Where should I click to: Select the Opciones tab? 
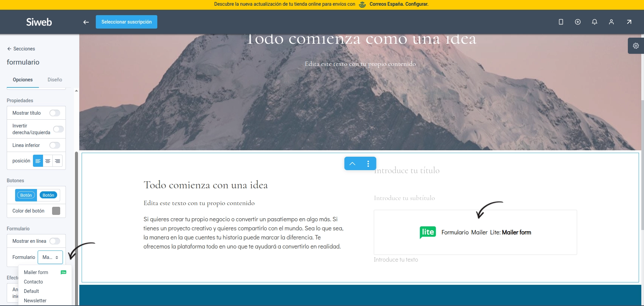(23, 80)
